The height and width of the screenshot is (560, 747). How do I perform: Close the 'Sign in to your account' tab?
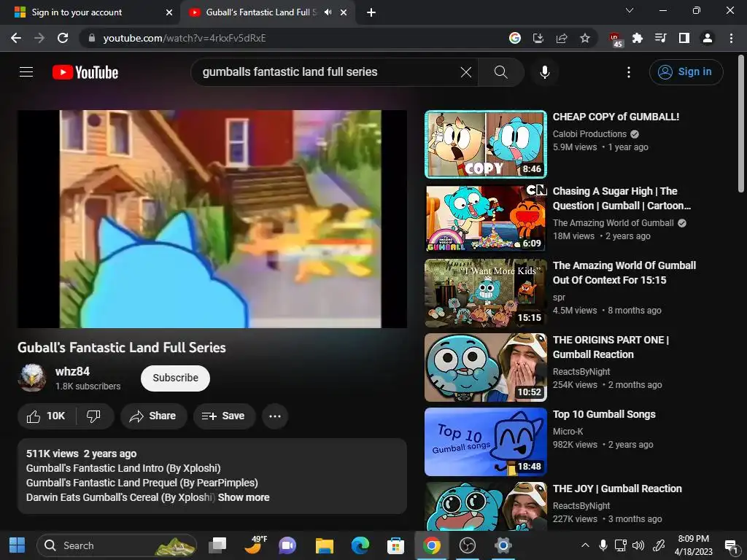point(169,12)
